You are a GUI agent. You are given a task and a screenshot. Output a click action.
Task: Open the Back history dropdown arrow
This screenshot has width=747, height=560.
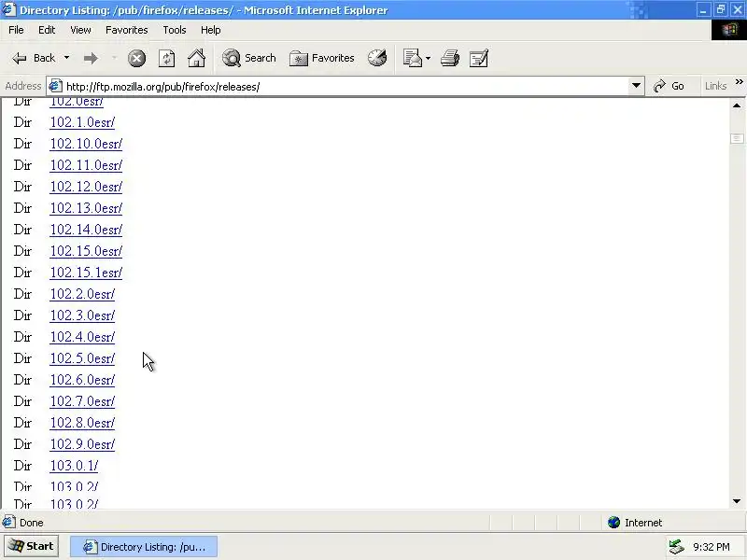click(66, 58)
